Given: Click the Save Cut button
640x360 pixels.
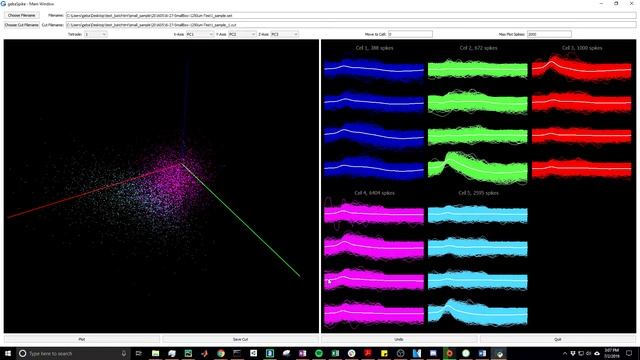Looking at the screenshot, I should point(240,339).
